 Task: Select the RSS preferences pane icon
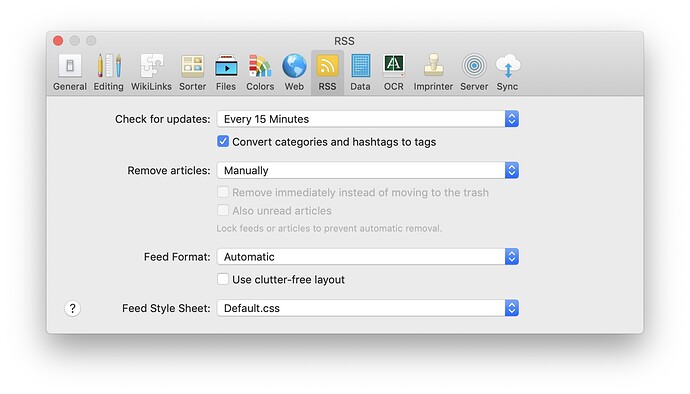(327, 73)
